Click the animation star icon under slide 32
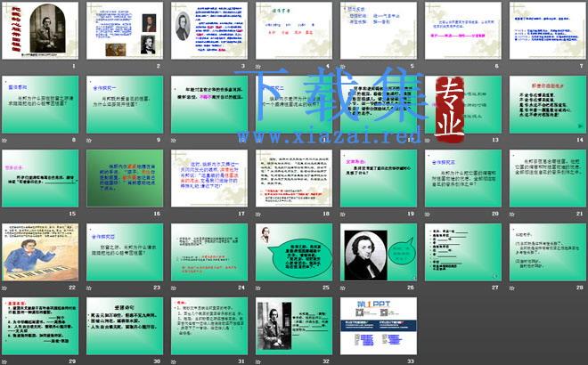 258,361
